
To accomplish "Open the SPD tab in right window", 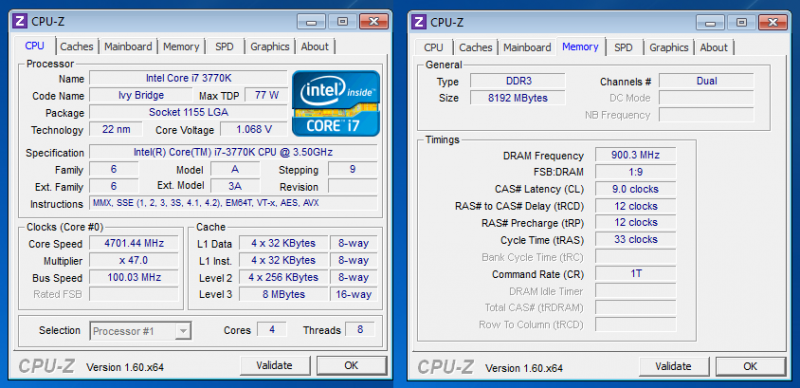I will pyautogui.click(x=623, y=47).
